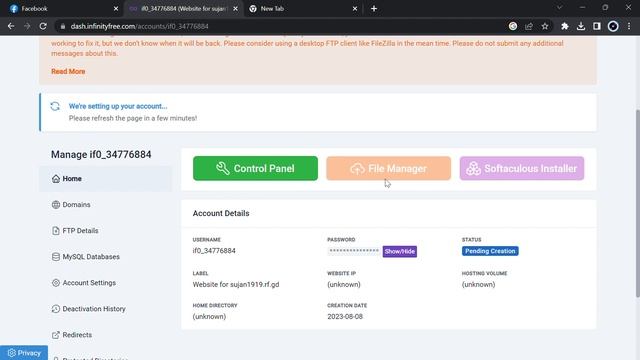Open the Privacy settings button
640x360 pixels.
point(24,353)
